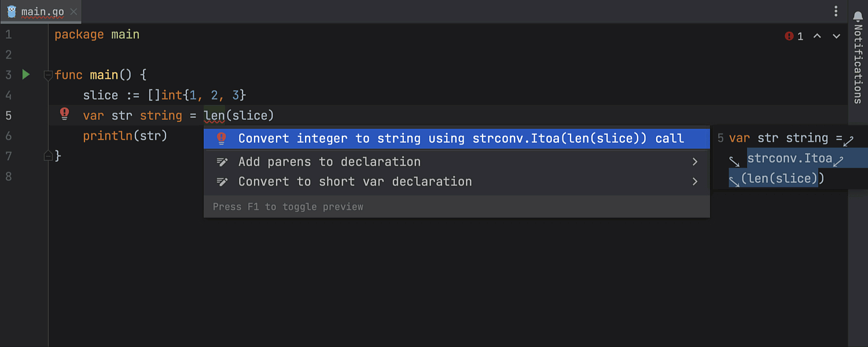The image size is (868, 347).
Task: Expand submenu for Convert to short var declaration
Action: pos(695,182)
